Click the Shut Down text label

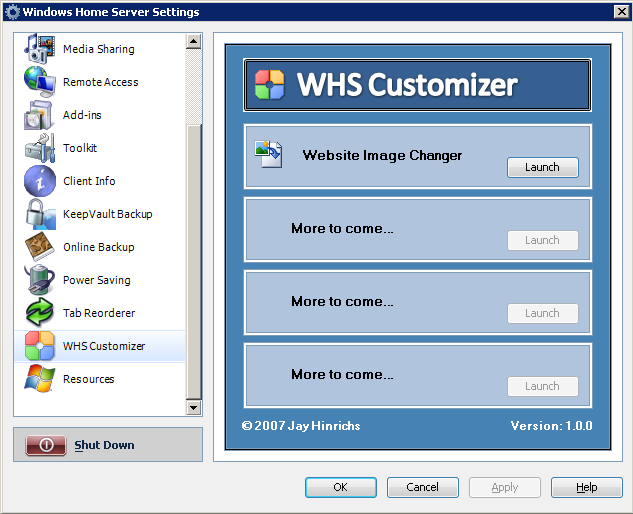tap(104, 445)
